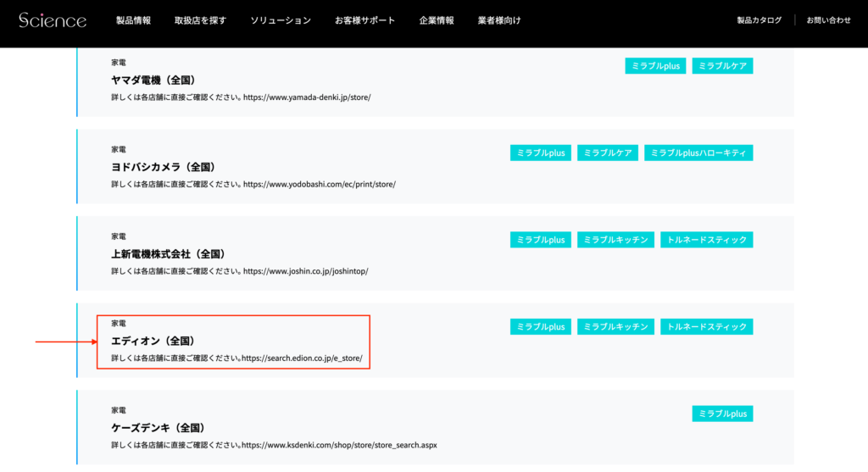Screen dimensions: 868x472
Task: Click 家電 category label above ヤマダ電機
Action: (x=119, y=63)
